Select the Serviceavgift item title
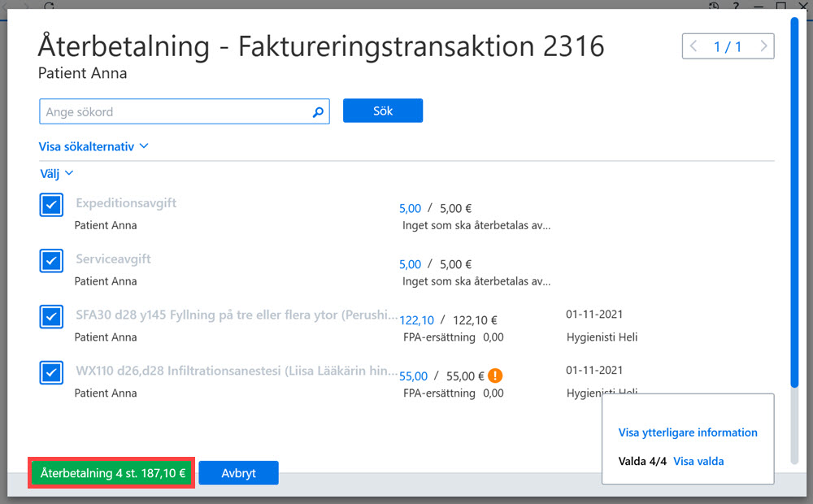The height and width of the screenshot is (504, 813). [113, 259]
